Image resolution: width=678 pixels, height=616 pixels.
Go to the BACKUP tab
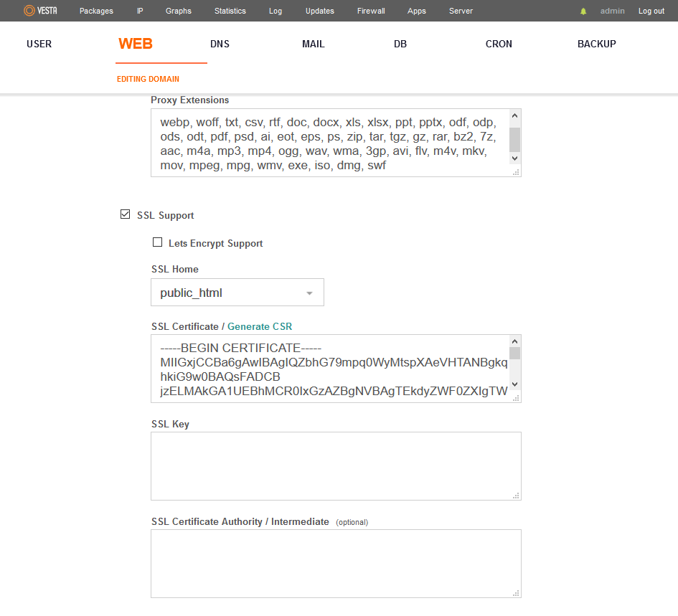(596, 44)
